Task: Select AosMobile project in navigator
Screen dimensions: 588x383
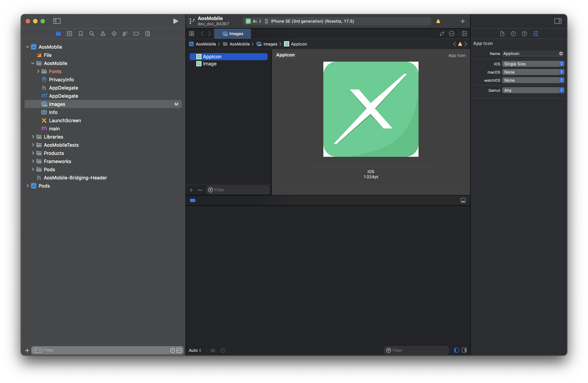Action: (x=50, y=47)
